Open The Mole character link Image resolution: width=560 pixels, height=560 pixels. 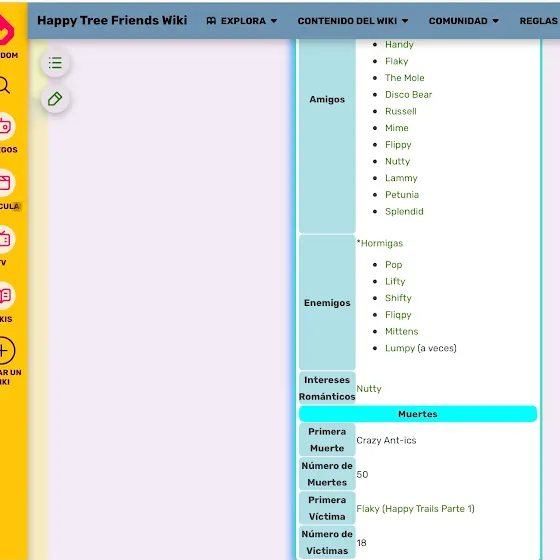point(405,78)
